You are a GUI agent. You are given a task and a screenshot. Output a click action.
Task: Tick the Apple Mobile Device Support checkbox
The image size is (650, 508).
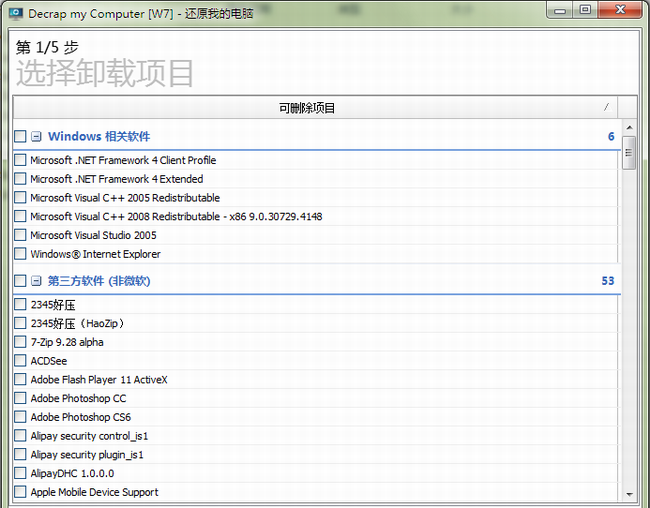tap(20, 492)
